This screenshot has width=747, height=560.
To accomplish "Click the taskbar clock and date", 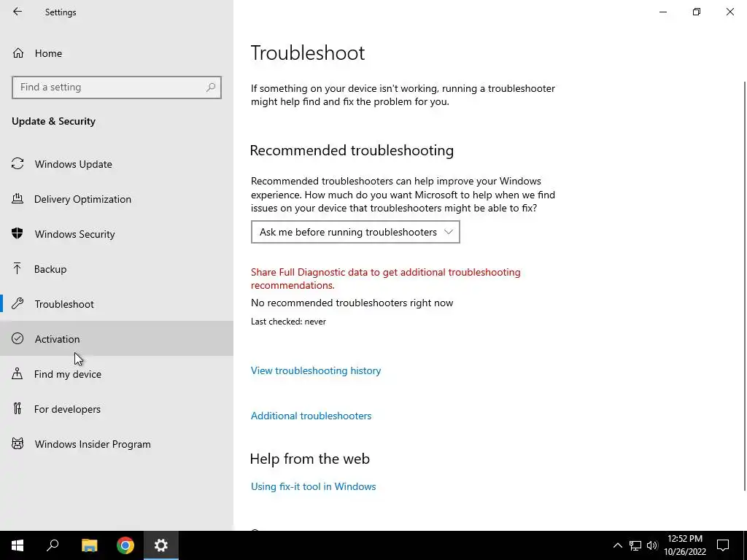I will (684, 545).
